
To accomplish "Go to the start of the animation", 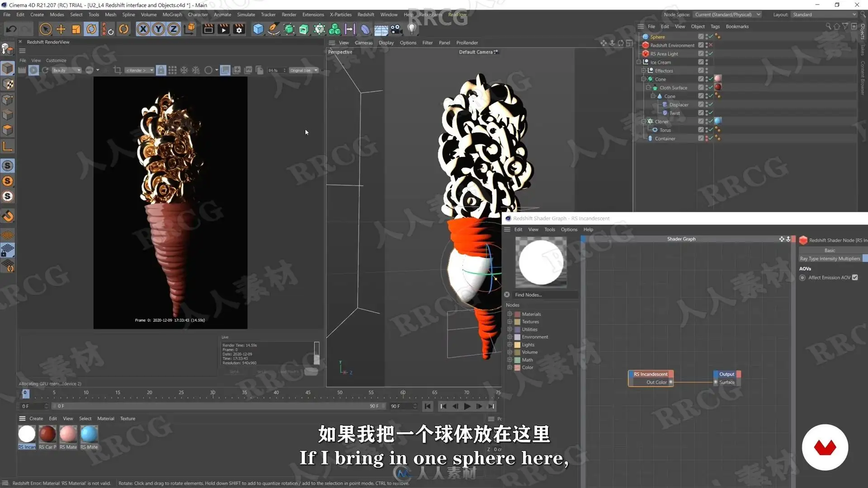I will click(x=427, y=406).
